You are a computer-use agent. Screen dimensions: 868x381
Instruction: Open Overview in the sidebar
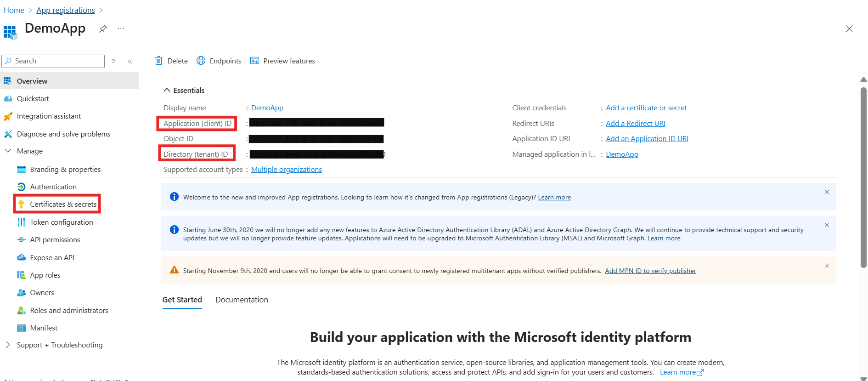[69, 81]
